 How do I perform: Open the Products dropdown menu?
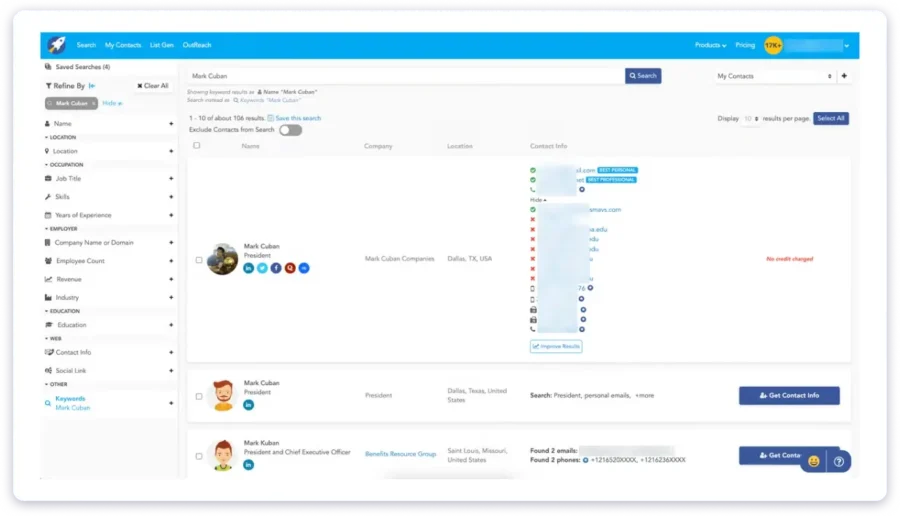[711, 45]
